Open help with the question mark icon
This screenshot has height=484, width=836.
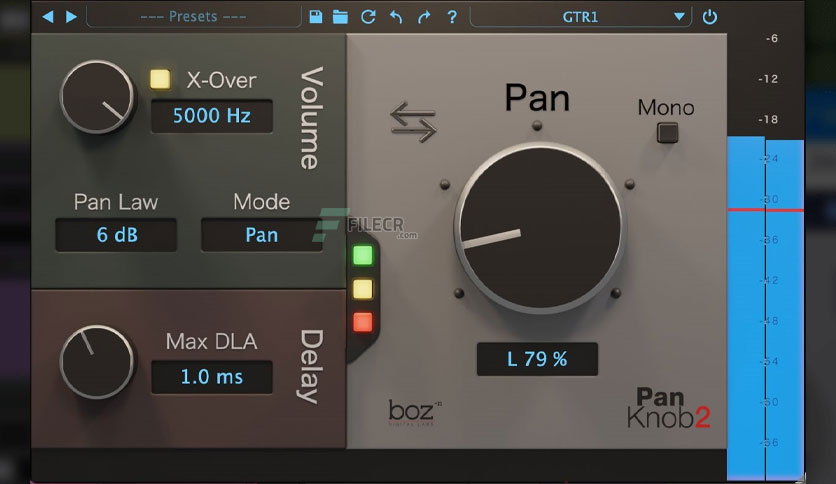pyautogui.click(x=452, y=17)
